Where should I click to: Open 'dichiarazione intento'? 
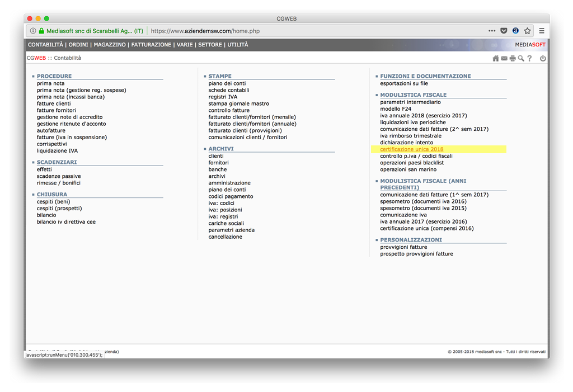pos(406,143)
